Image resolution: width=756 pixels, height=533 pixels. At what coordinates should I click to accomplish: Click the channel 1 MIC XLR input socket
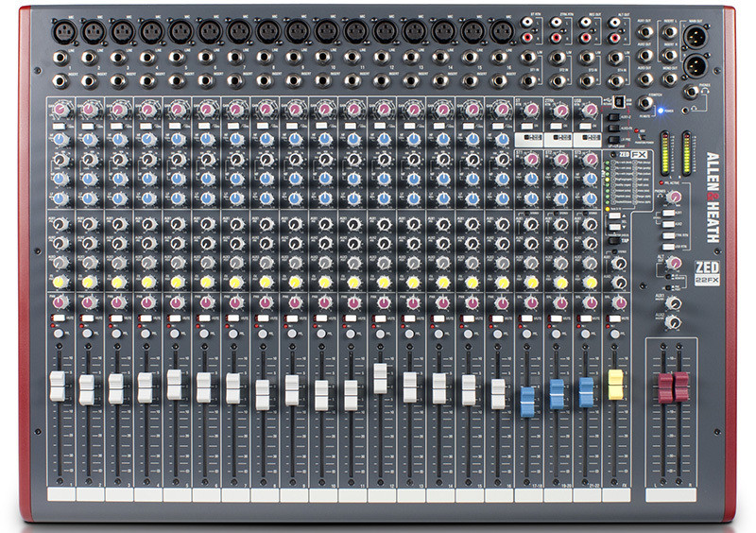pyautogui.click(x=63, y=32)
